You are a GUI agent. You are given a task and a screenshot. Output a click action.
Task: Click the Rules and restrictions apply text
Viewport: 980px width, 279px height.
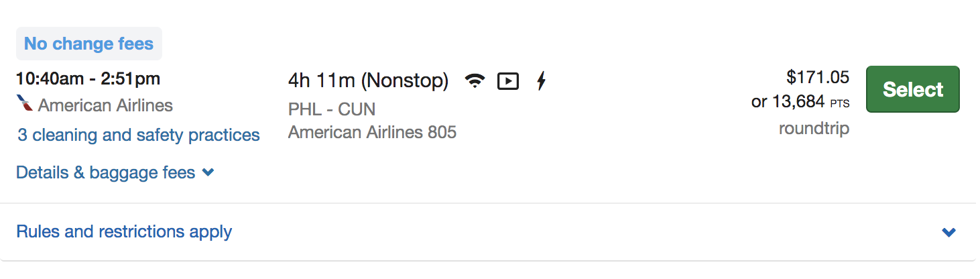[124, 232]
